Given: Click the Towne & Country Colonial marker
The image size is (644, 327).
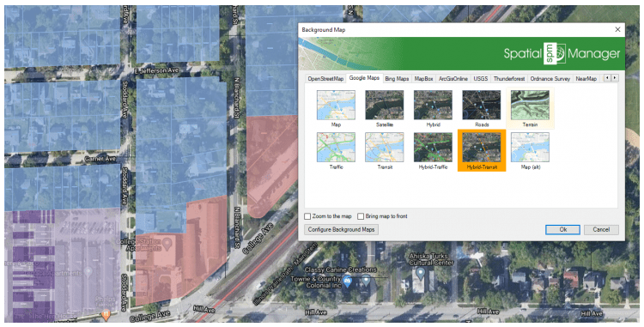Looking at the screenshot, I should pos(348,282).
